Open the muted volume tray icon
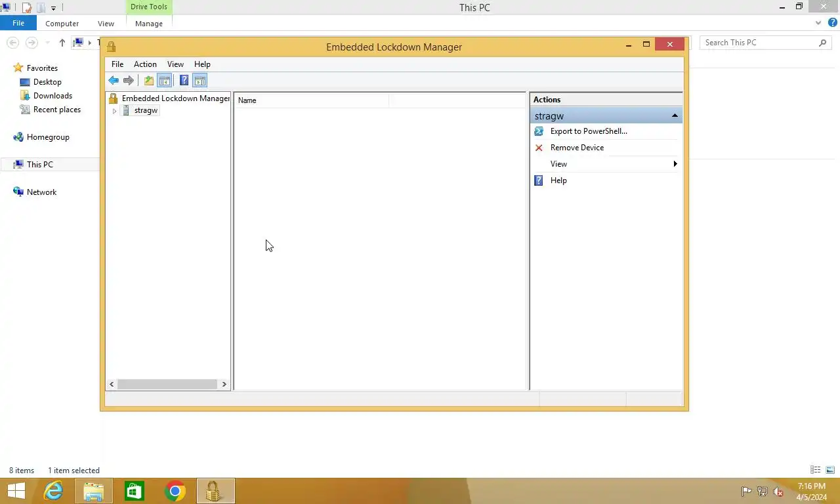The width and height of the screenshot is (840, 504). pyautogui.click(x=778, y=492)
